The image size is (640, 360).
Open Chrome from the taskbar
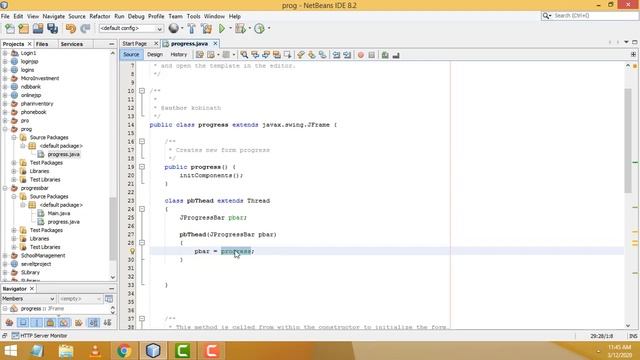click(124, 351)
